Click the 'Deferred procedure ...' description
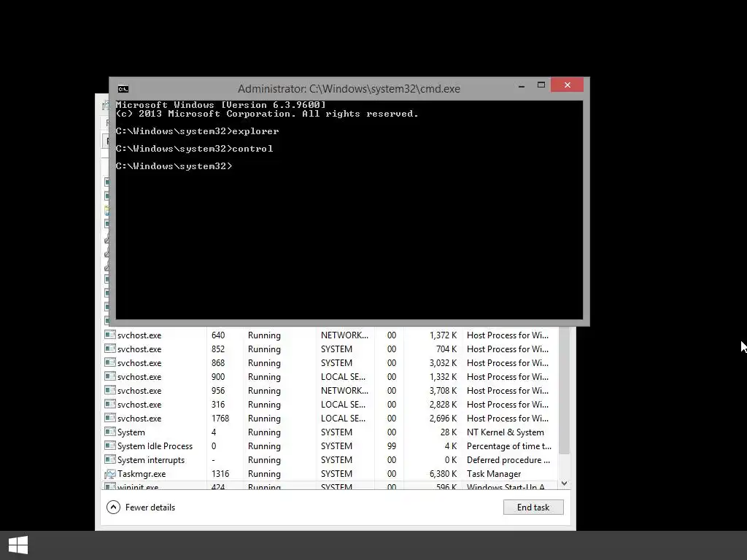This screenshot has height=560, width=747. click(508, 460)
